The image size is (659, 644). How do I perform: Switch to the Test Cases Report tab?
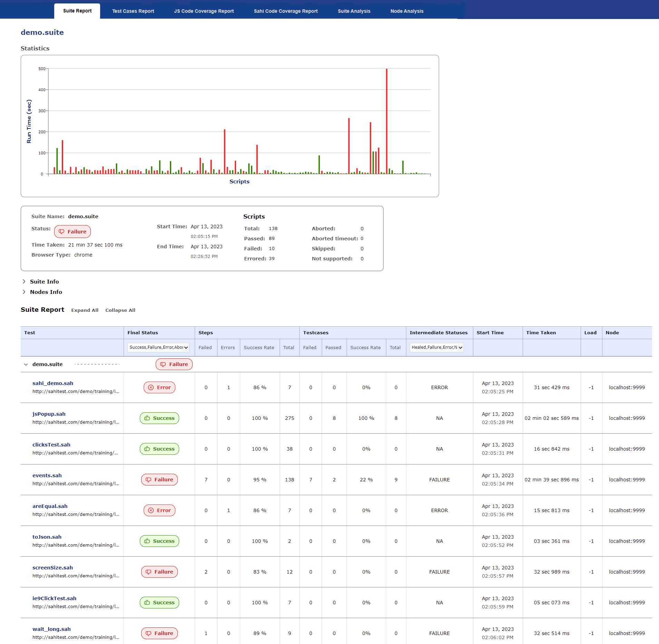click(133, 11)
